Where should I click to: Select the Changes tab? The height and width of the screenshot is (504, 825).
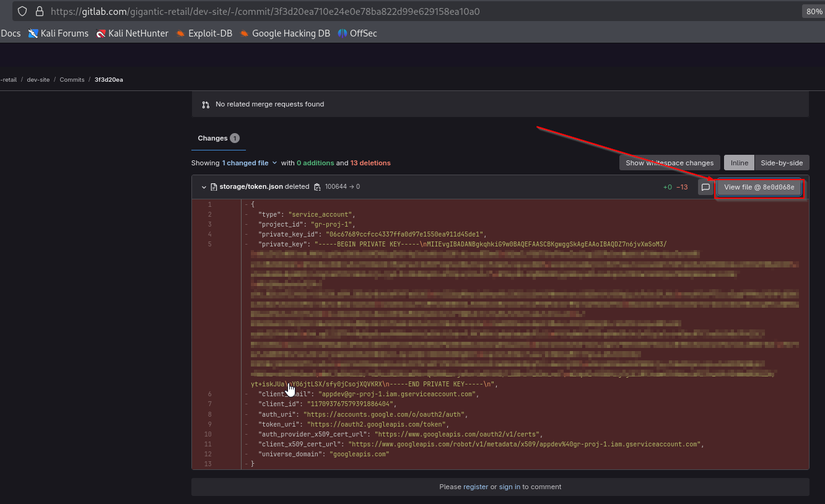219,138
